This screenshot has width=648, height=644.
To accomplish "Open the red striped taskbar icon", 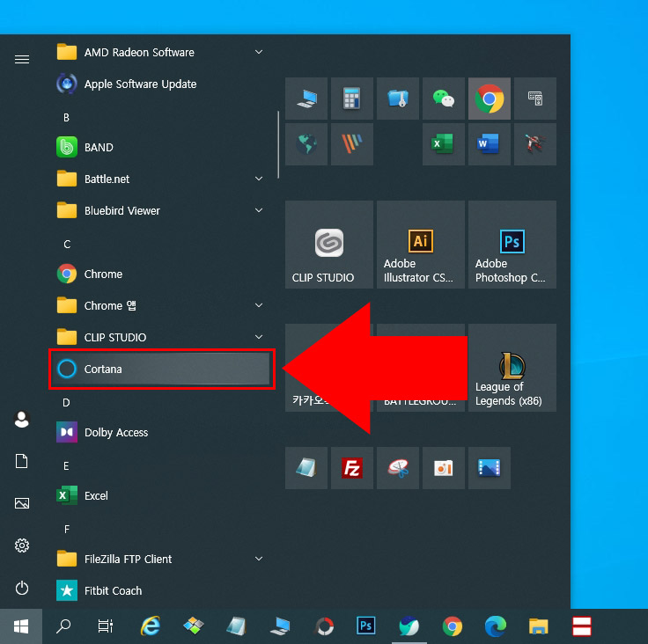I will coord(582,626).
